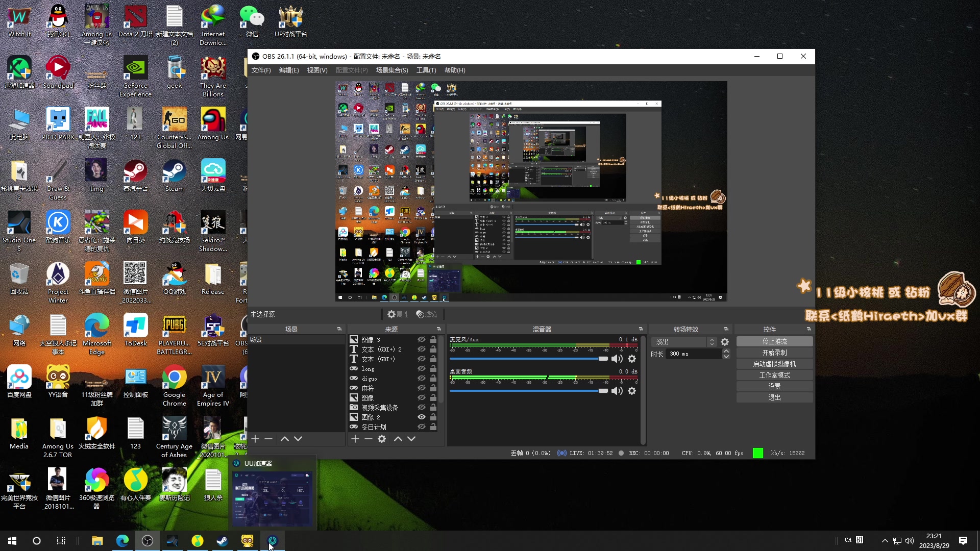Remove scene with minus button in 场景 panel
Image resolution: width=980 pixels, height=551 pixels.
268,439
